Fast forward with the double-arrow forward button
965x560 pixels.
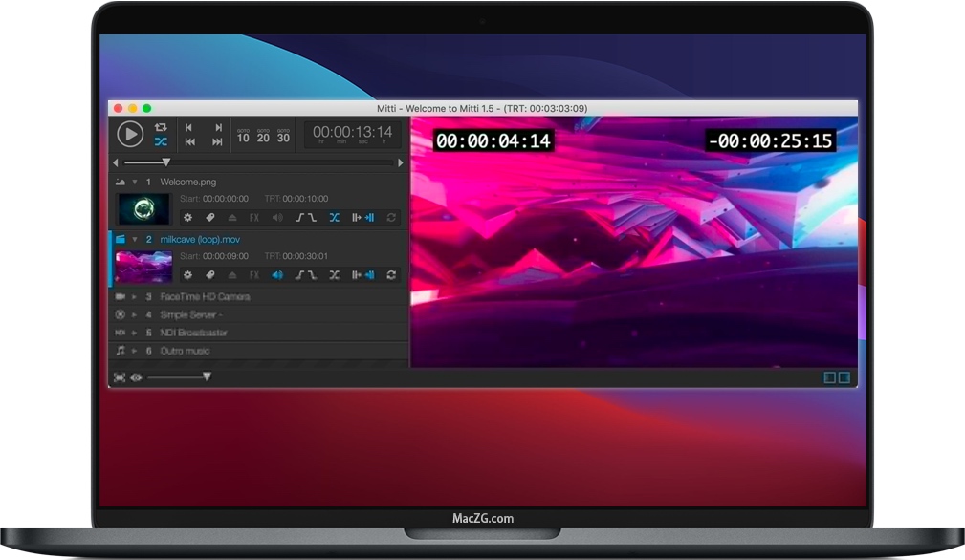[217, 142]
